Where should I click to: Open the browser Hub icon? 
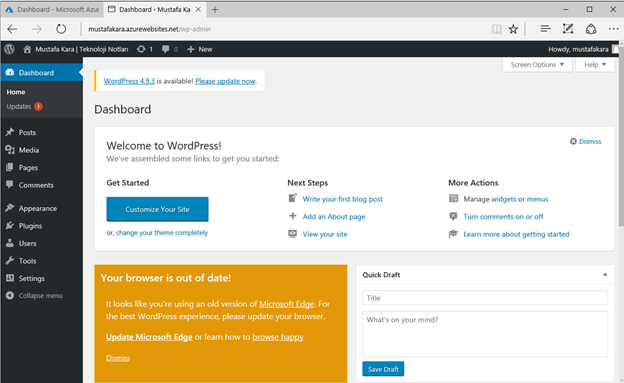tap(545, 29)
